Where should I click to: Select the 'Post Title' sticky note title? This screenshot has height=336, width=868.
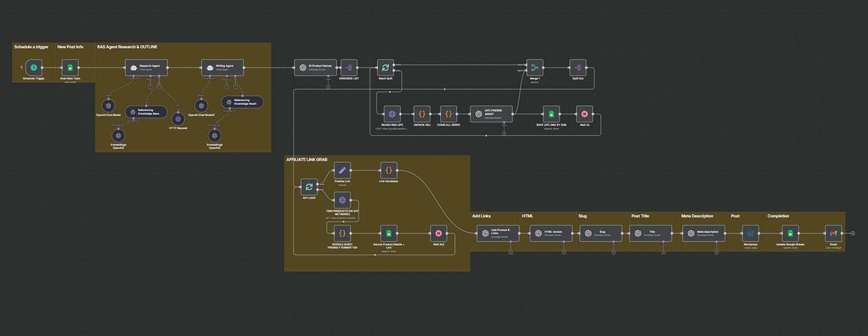click(x=640, y=216)
